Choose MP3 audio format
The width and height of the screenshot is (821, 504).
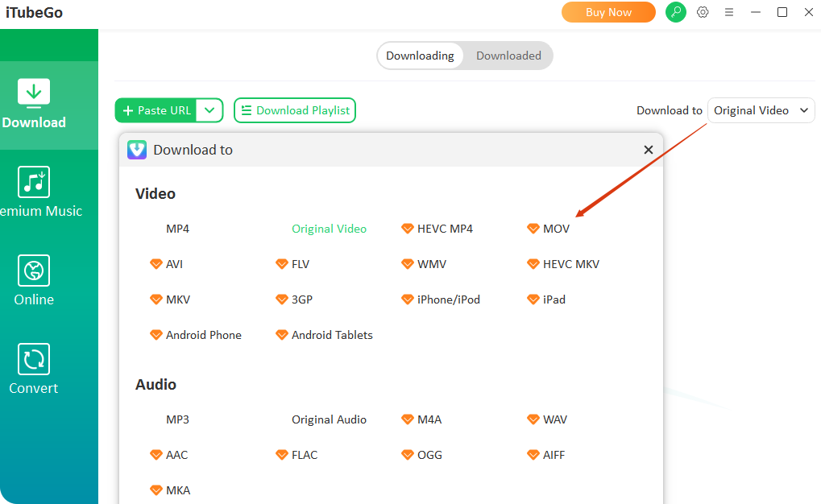click(177, 419)
